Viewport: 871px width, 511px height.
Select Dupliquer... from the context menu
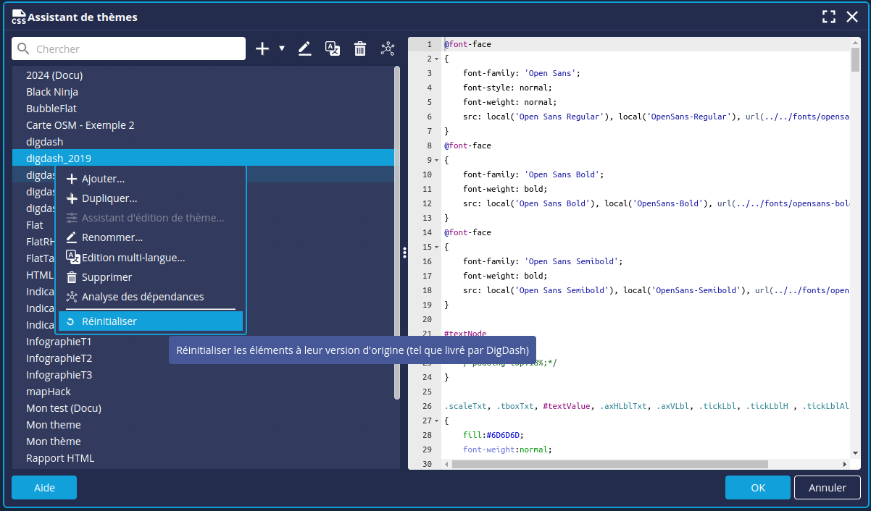coord(109,198)
